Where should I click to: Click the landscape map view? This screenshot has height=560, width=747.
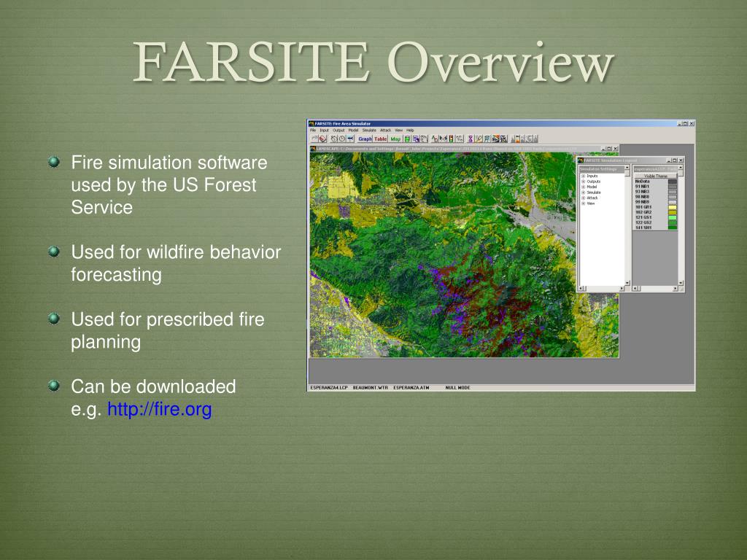pos(465,254)
